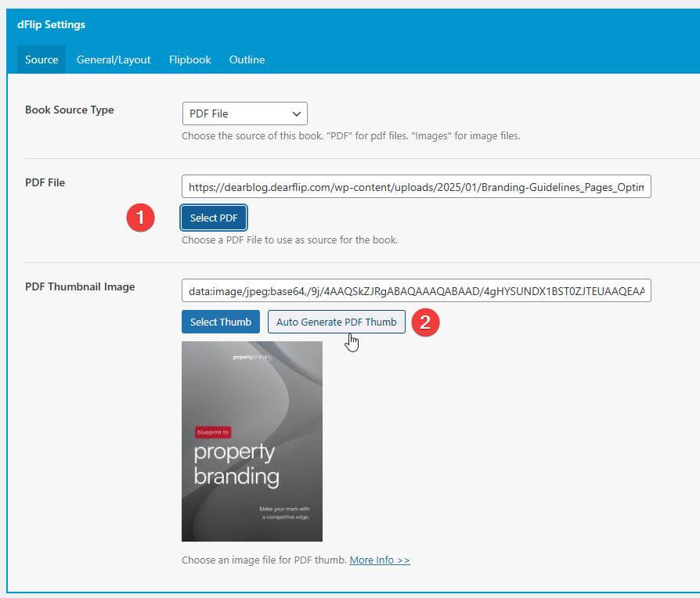Click the Book Source Type label
Viewport: 700px width, 598px height.
(x=70, y=110)
